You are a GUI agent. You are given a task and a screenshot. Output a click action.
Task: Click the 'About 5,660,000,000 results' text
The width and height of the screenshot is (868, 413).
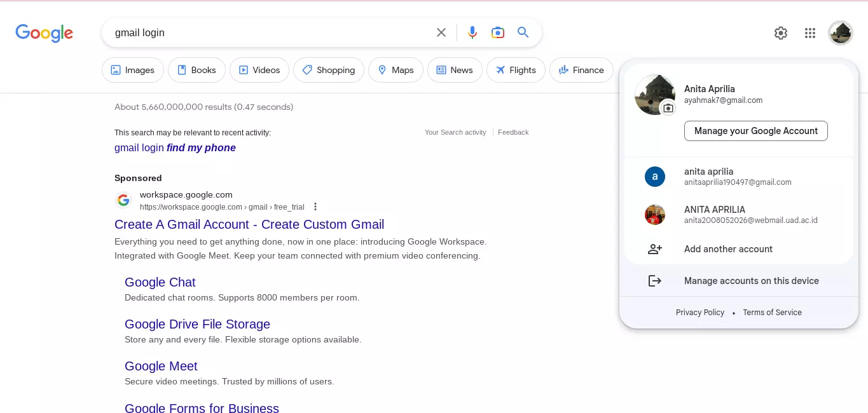click(x=203, y=107)
